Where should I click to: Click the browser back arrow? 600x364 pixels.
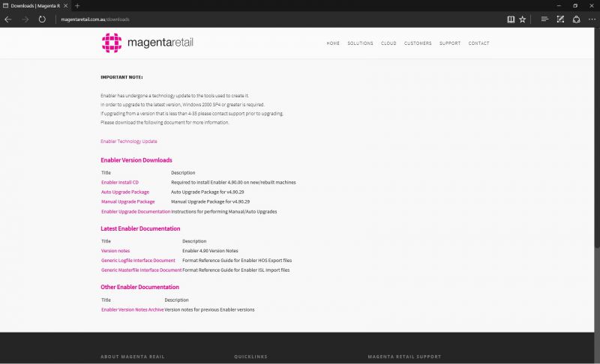pos(8,19)
